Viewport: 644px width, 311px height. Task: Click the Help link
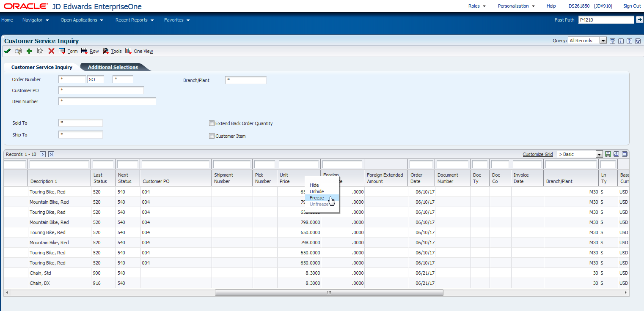[x=551, y=6]
